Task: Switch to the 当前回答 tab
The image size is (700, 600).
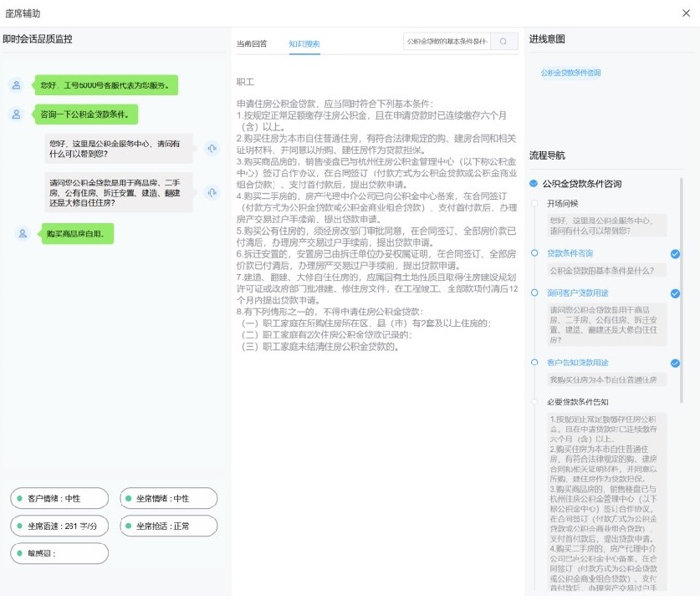Action: [252, 43]
